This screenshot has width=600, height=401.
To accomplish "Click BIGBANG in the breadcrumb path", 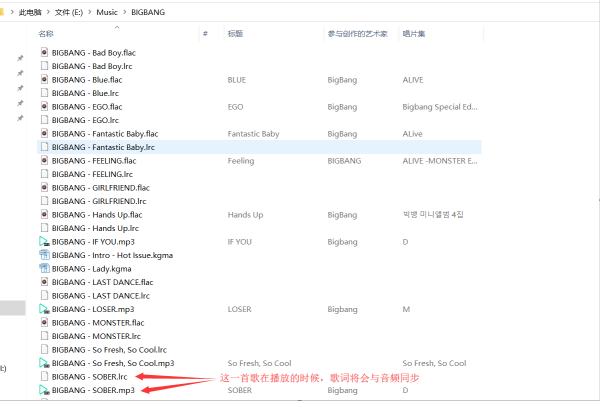I will tap(148, 12).
